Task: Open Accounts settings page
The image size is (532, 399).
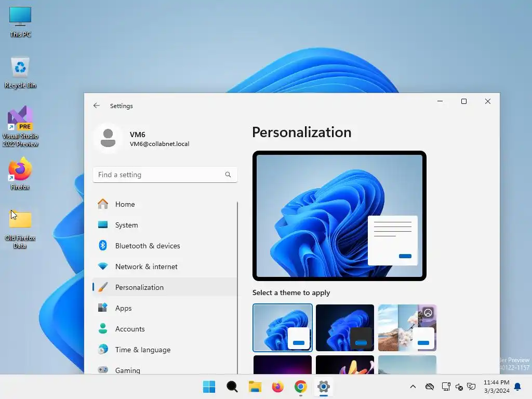Action: coord(165,329)
